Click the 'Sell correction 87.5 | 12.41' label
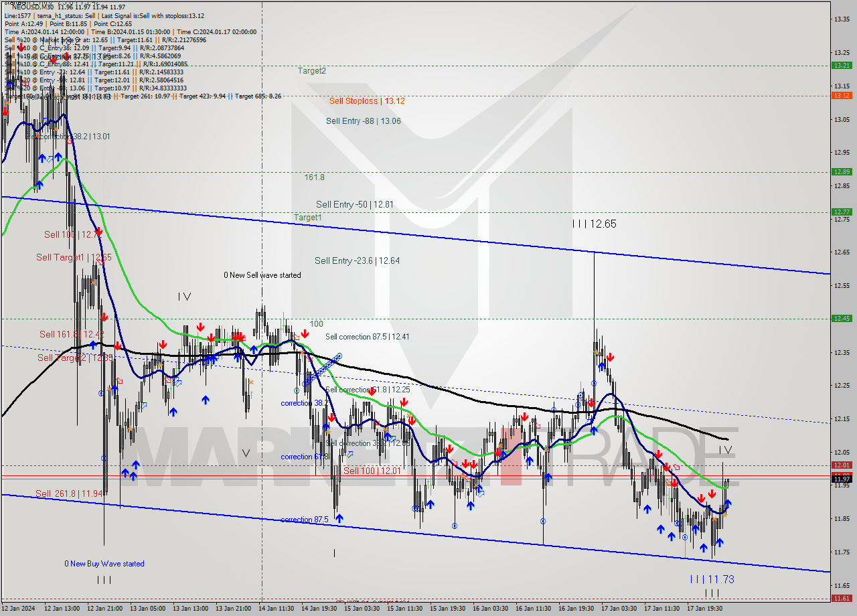The width and height of the screenshot is (857, 616). tap(368, 337)
